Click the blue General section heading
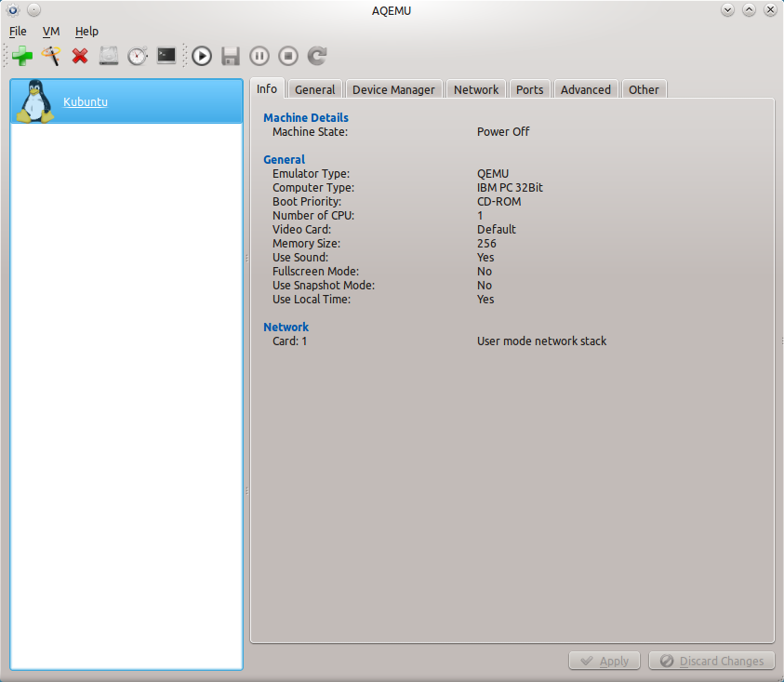This screenshot has height=682, width=784. click(x=284, y=160)
